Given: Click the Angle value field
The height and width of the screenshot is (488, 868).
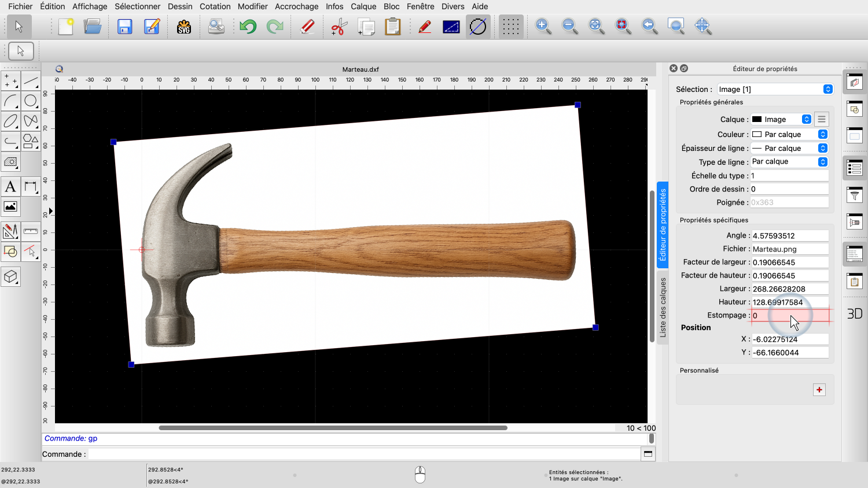Looking at the screenshot, I should click(x=789, y=236).
